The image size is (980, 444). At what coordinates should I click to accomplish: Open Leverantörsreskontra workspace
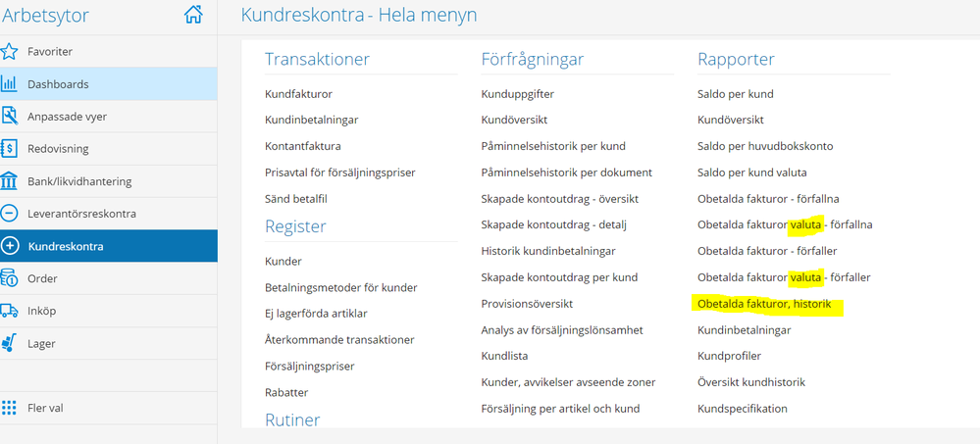coord(109,214)
